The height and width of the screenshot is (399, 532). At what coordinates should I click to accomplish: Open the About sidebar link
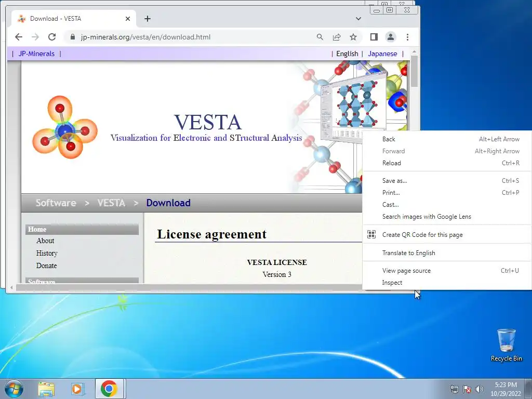coord(45,241)
